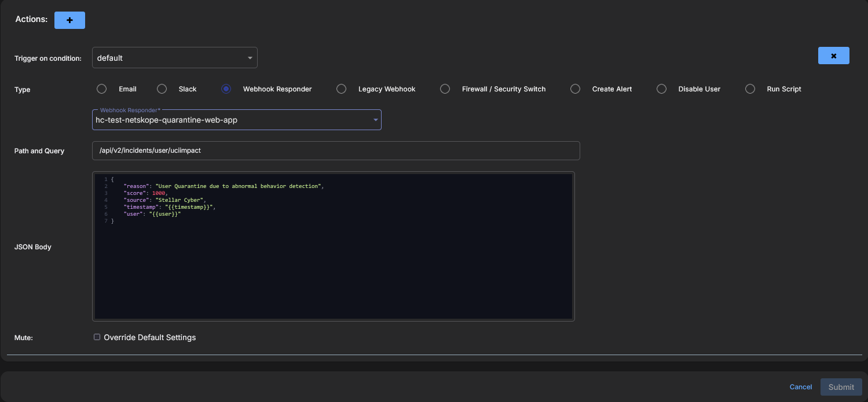The width and height of the screenshot is (868, 402).
Task: Choose the Slack action type
Action: (x=162, y=89)
